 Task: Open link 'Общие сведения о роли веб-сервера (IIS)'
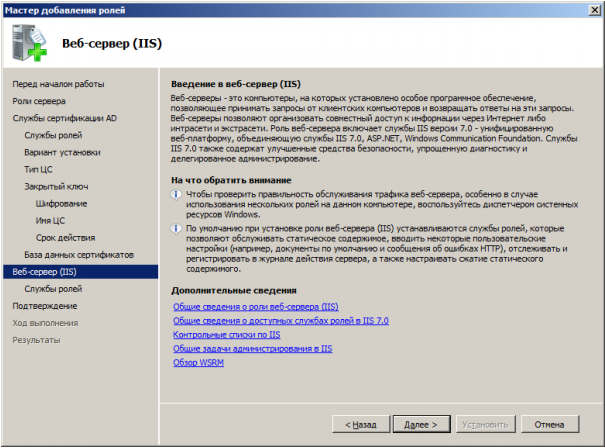click(255, 307)
